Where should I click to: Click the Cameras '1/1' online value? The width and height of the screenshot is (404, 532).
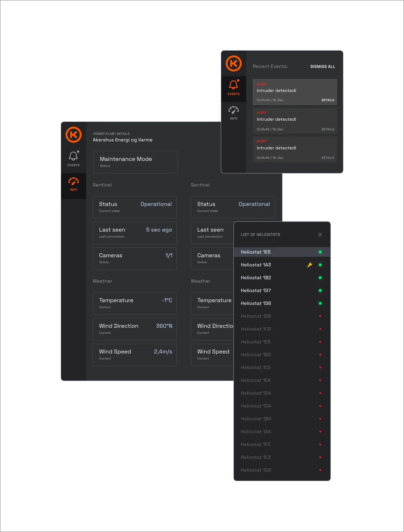click(169, 255)
